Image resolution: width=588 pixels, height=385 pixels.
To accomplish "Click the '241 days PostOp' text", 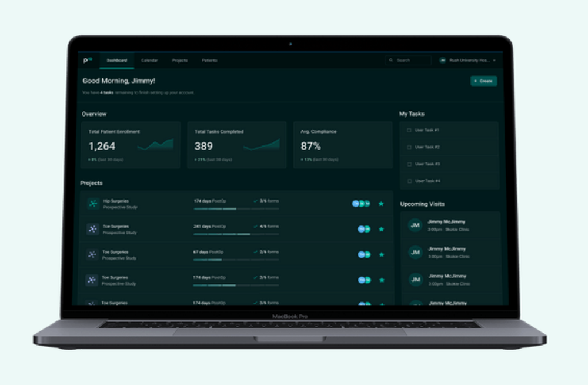I will pos(210,227).
